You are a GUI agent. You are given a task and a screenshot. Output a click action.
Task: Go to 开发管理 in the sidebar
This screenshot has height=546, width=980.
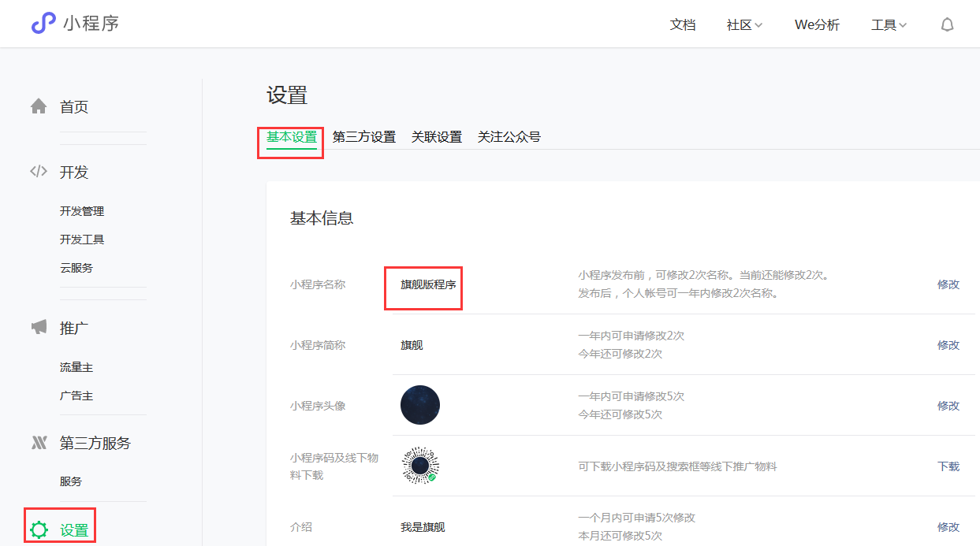click(82, 211)
